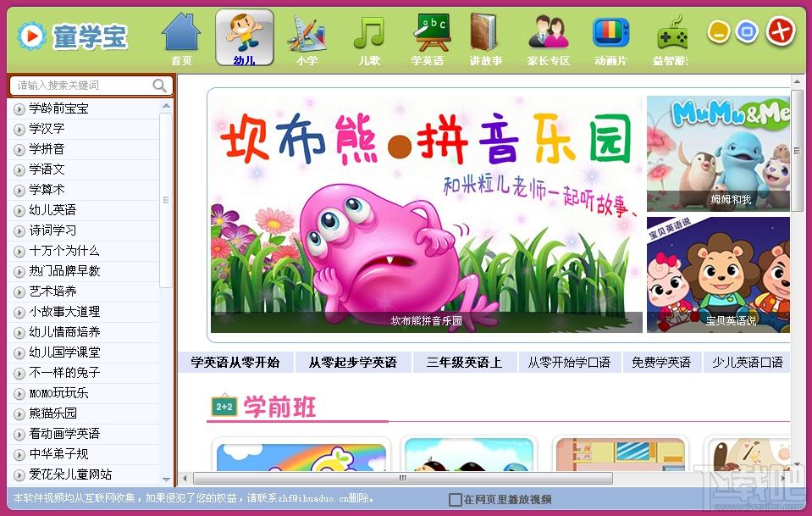
Task: Click the arrow icon beside 幼儿英语
Action: [19, 211]
